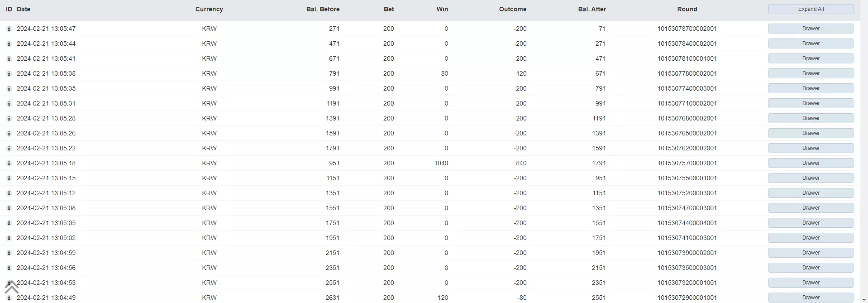
Task: Click the Expand All button
Action: pos(811,9)
